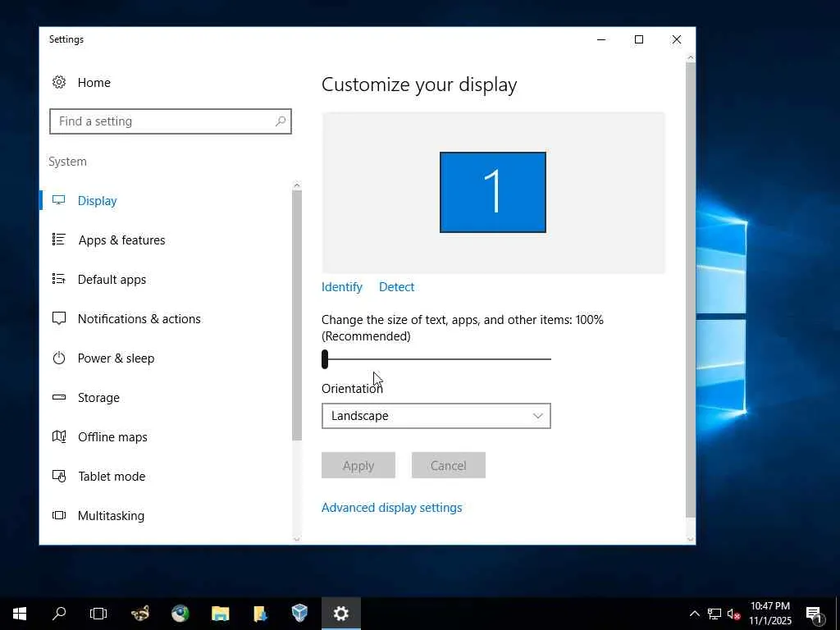Click the network icon in system tray
This screenshot has width=840, height=630.
click(x=714, y=614)
